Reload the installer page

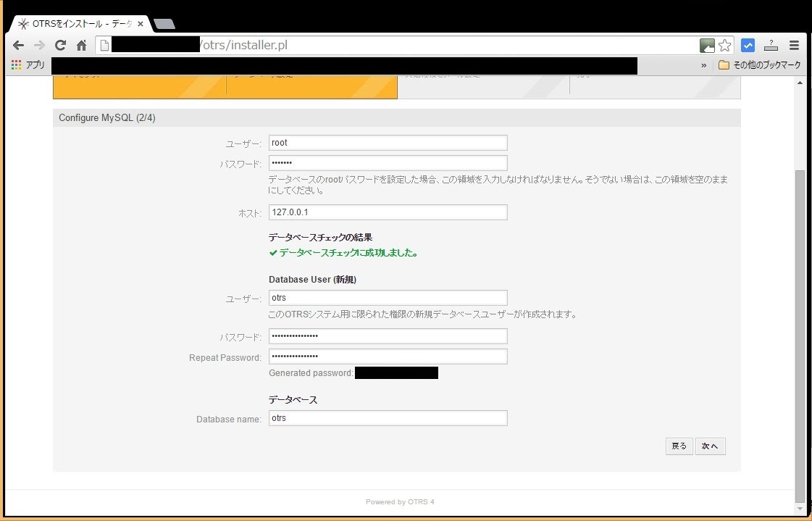point(61,46)
